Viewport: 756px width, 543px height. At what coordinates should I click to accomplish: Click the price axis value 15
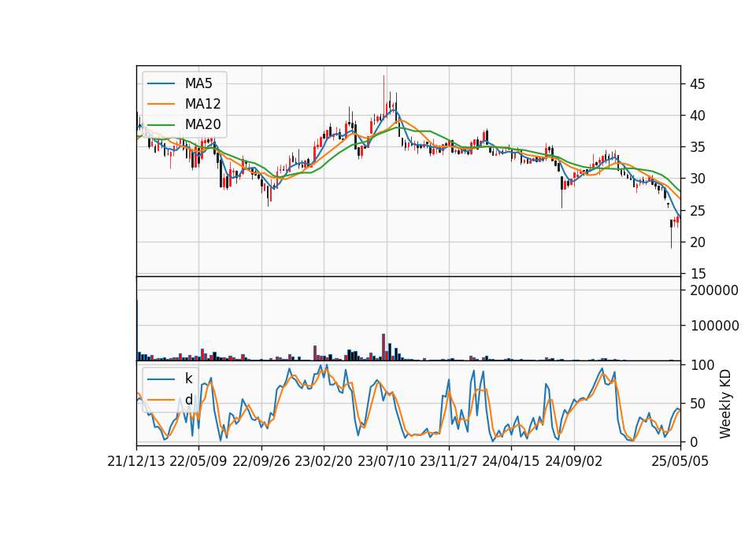698,274
